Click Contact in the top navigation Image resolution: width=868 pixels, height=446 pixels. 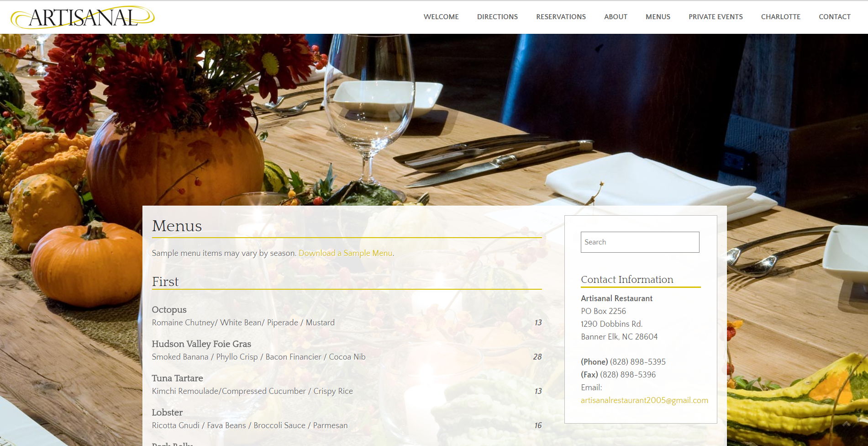[835, 17]
